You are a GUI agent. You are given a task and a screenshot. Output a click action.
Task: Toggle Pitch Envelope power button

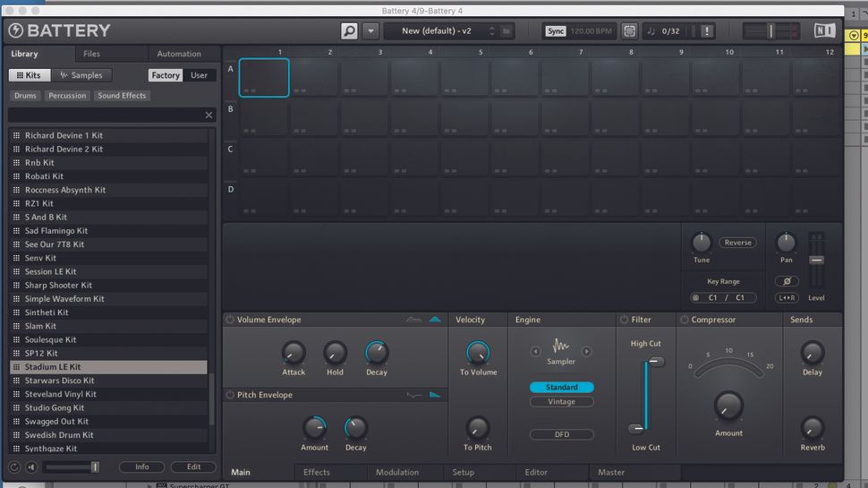pyautogui.click(x=230, y=395)
